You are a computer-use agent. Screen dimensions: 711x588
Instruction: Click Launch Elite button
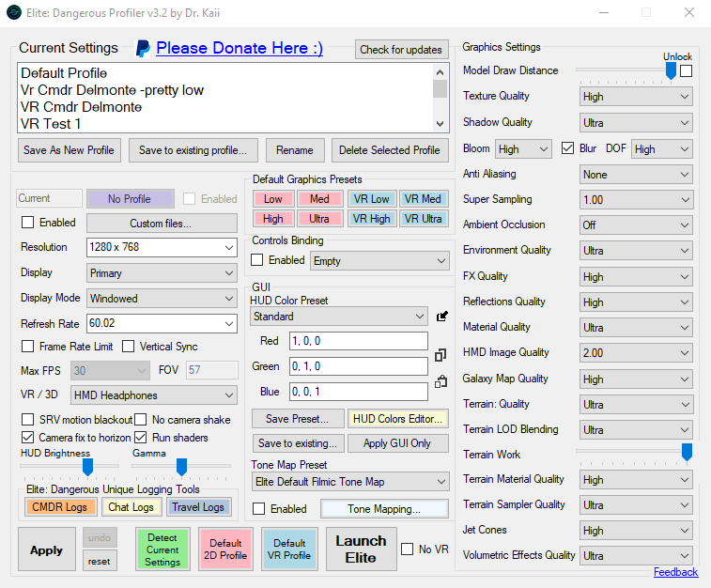pos(361,549)
